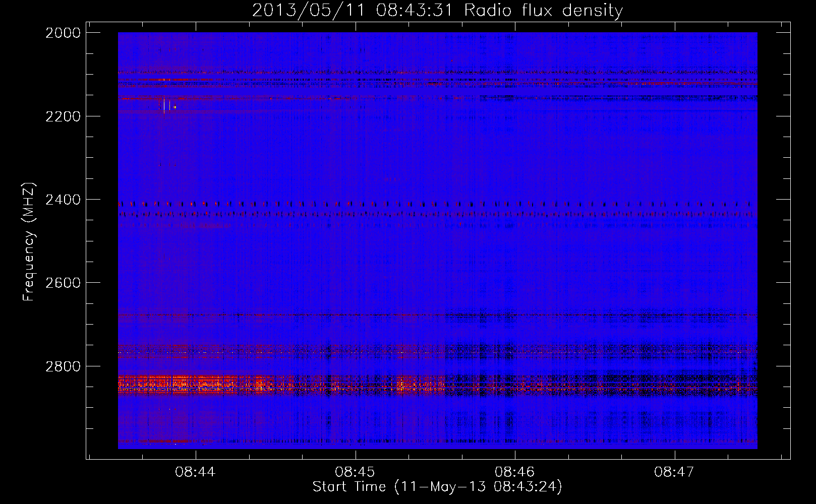Click the 08:44 time tick label
The image size is (816, 504).
coord(195,472)
